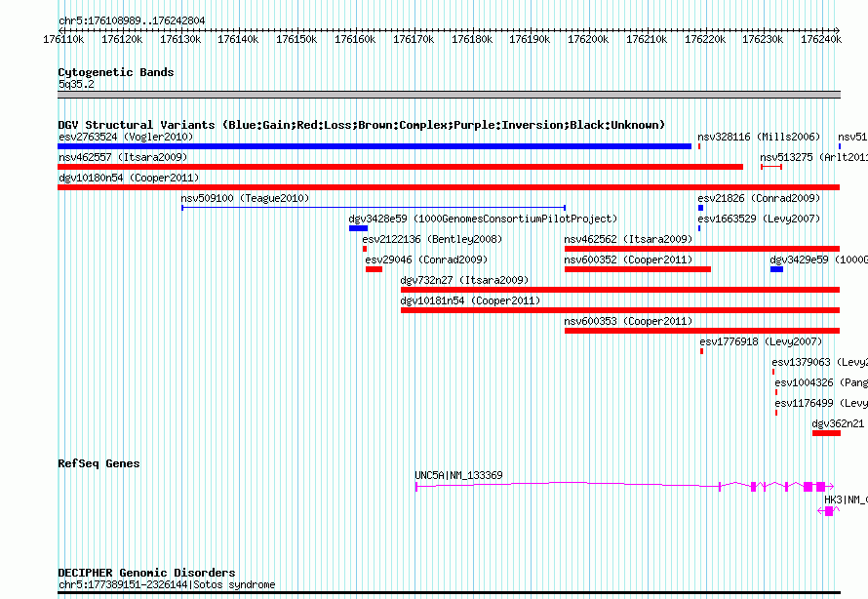This screenshot has height=599, width=868.
Task: Select the RefSeq Genes track title
Action: pyautogui.click(x=99, y=464)
